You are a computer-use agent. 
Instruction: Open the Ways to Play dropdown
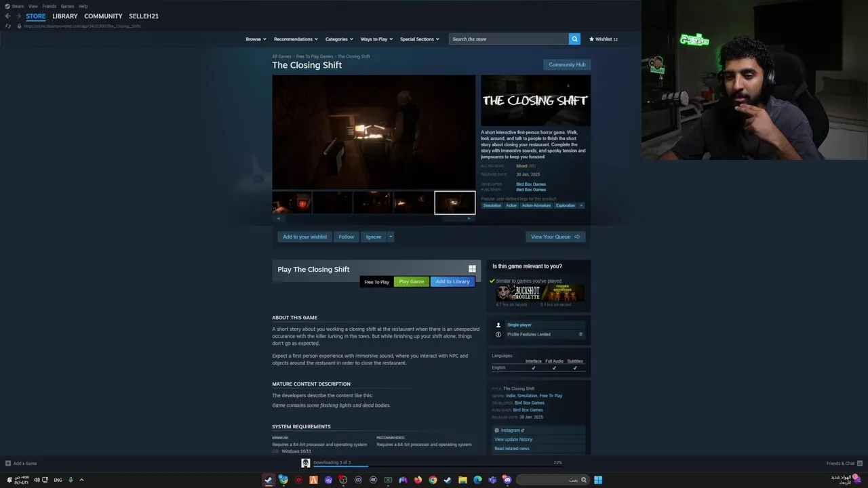(x=376, y=39)
